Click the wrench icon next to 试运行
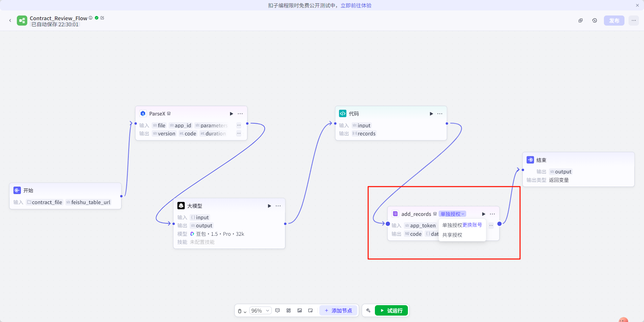Screen dimensions: 644x322 click(x=368, y=310)
